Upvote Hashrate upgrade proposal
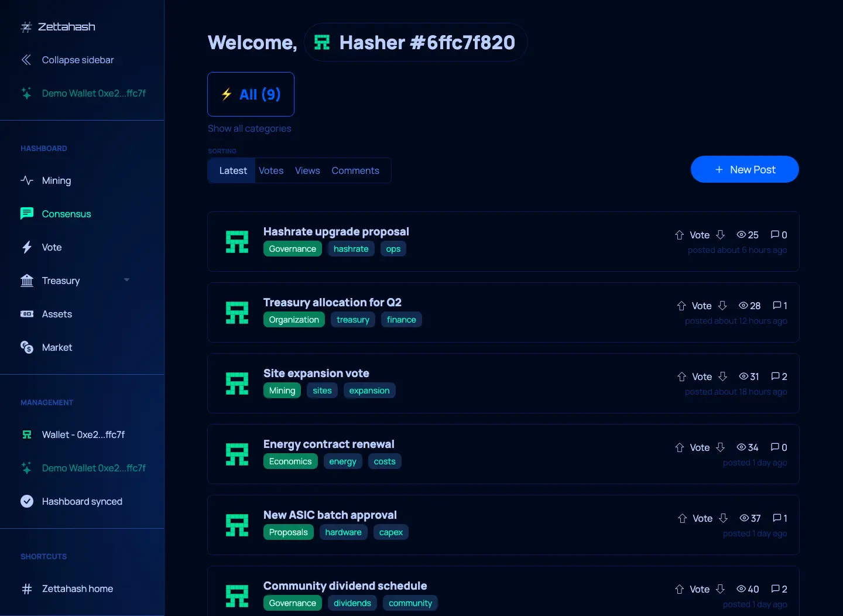Screen dimensions: 843x616 (x=679, y=235)
